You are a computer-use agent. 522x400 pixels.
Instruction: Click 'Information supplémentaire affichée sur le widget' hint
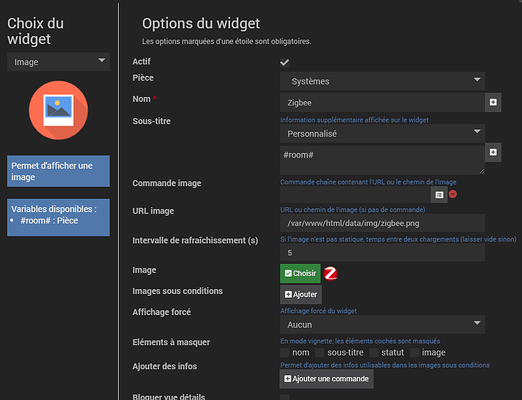(354, 120)
